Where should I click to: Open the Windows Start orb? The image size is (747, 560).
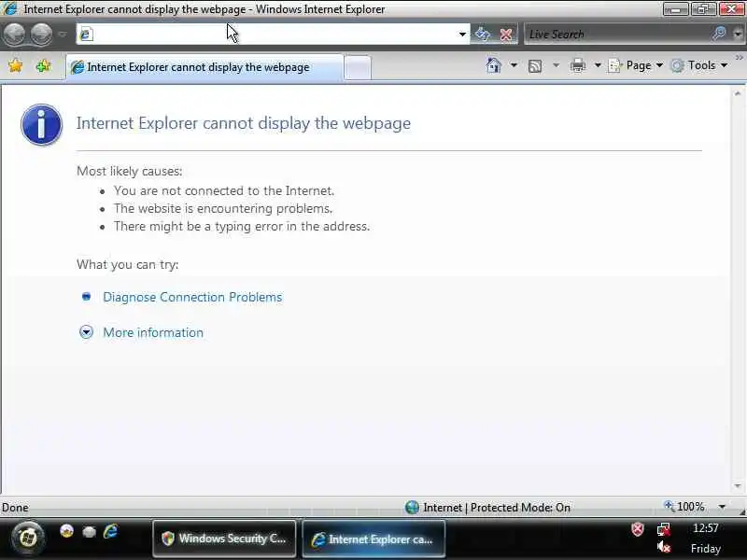[x=28, y=539]
